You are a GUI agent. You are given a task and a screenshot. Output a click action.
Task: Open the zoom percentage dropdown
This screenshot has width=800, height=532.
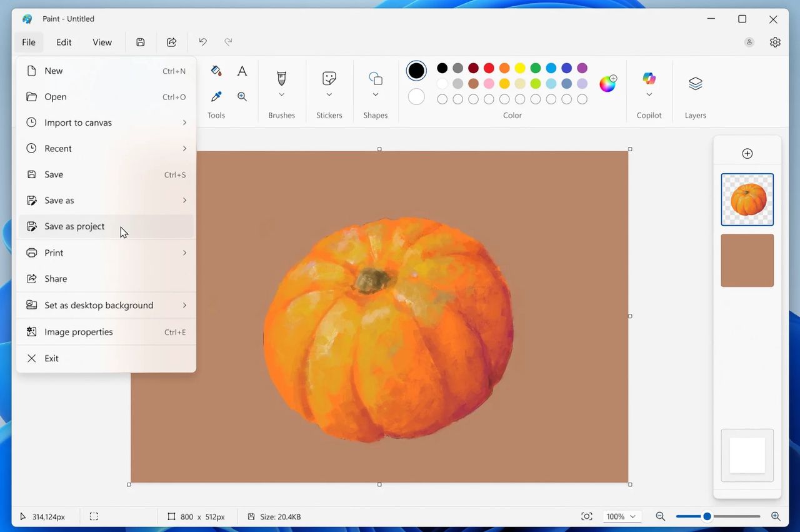pos(621,516)
